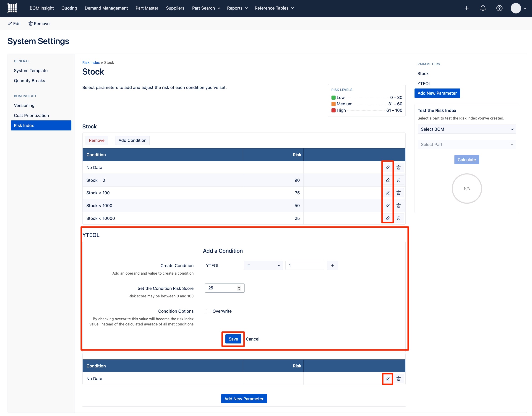This screenshot has height=416, width=532.
Task: Click the Condition Risk Score field
Action: [224, 288]
